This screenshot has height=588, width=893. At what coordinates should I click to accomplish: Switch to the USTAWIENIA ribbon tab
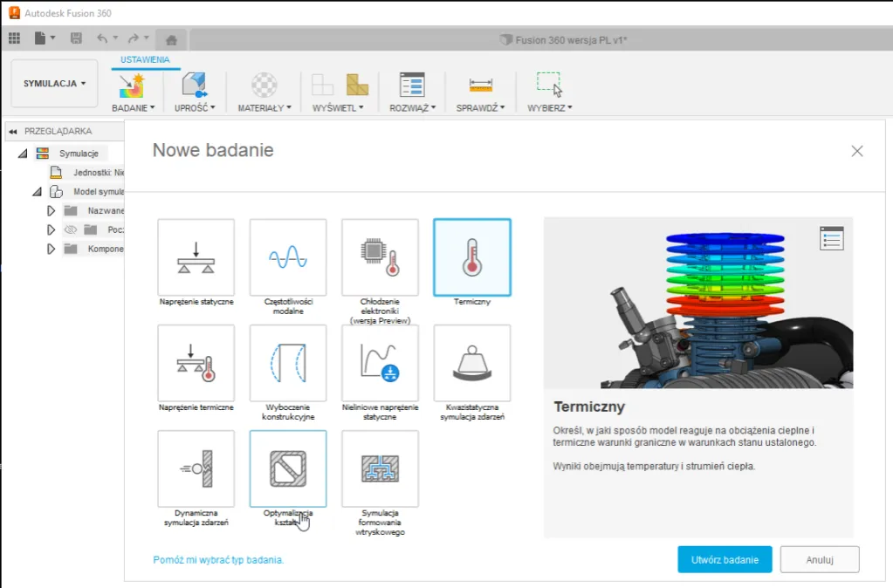[145, 59]
